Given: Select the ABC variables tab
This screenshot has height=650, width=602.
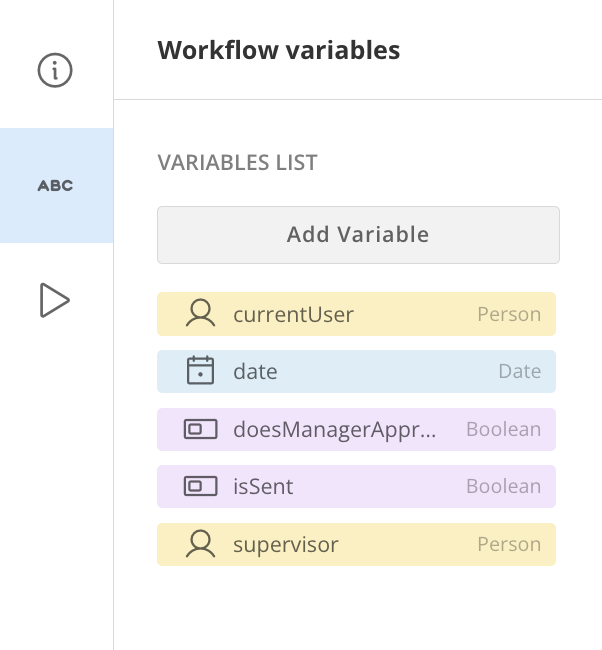Looking at the screenshot, I should (55, 186).
